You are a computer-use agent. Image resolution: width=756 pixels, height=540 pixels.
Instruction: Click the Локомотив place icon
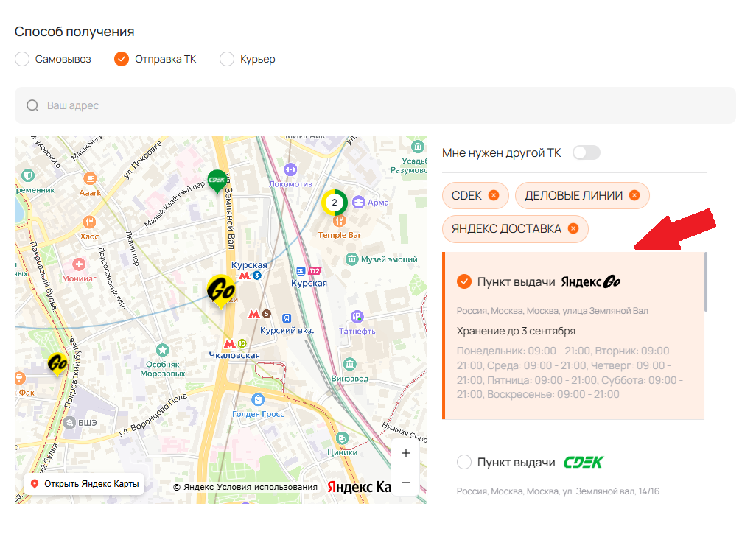pos(290,169)
